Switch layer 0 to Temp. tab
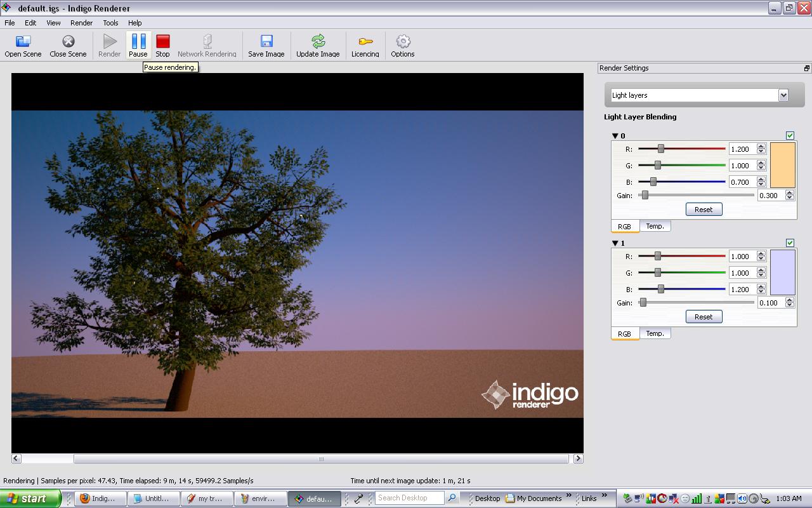Viewport: 812px width, 508px height. [x=655, y=226]
